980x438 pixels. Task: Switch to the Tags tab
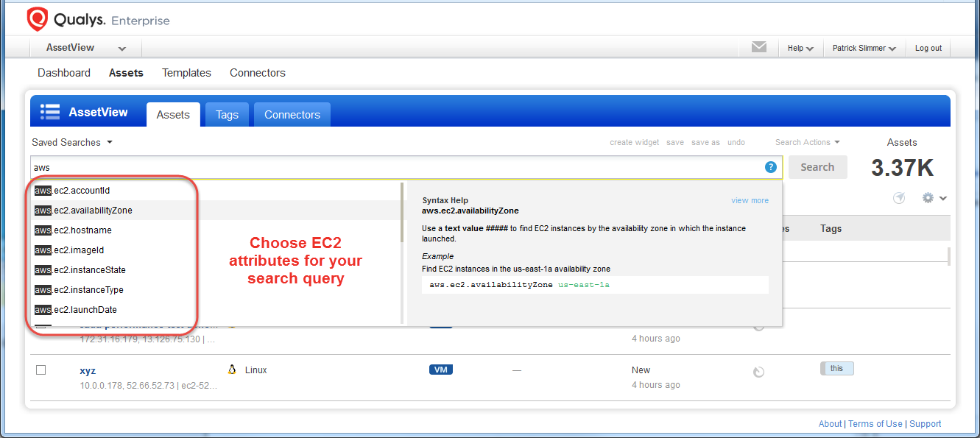(227, 114)
